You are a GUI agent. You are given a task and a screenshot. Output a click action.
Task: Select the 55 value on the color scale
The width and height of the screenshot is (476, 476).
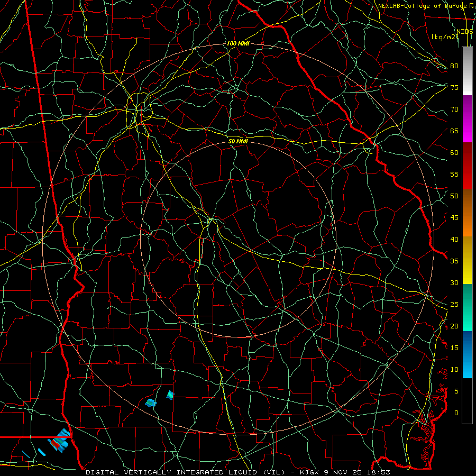(454, 174)
